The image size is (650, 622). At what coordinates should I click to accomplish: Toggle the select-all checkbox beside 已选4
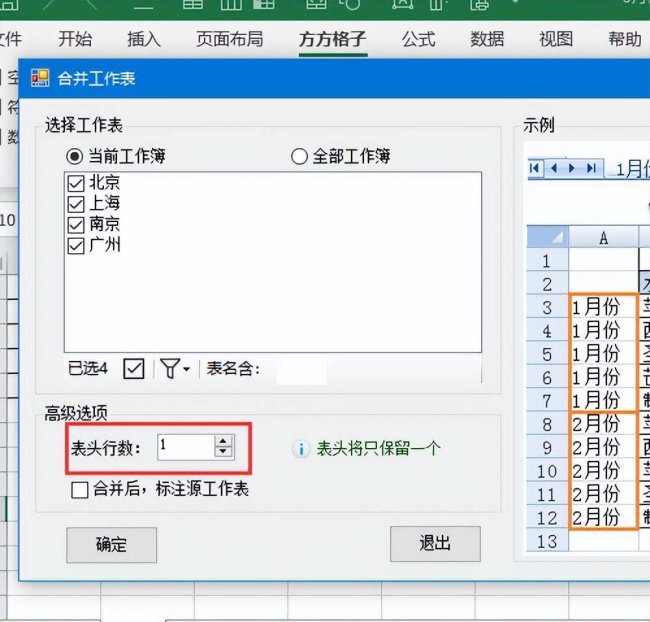coord(134,368)
